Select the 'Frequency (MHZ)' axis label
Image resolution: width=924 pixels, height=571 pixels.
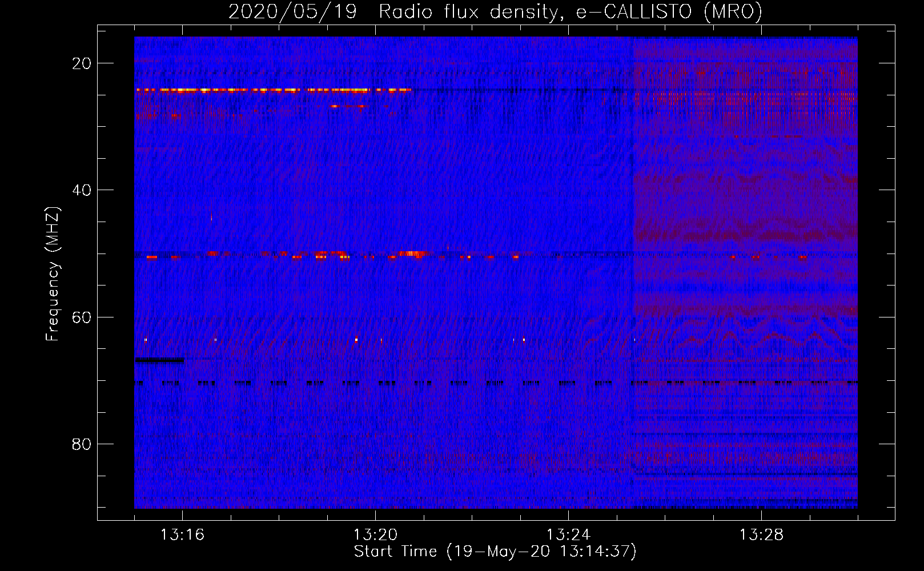[x=53, y=275]
